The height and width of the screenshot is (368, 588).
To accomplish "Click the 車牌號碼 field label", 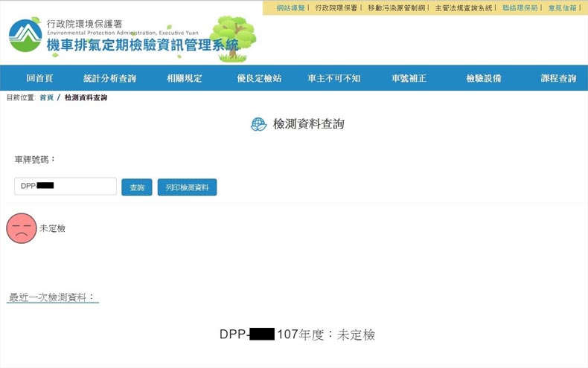I will pos(35,160).
